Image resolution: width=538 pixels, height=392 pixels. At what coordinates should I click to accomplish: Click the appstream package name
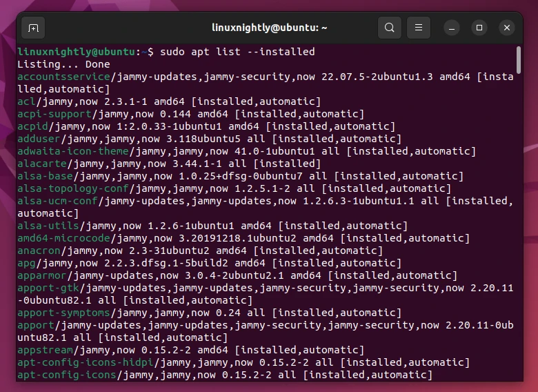click(x=45, y=350)
